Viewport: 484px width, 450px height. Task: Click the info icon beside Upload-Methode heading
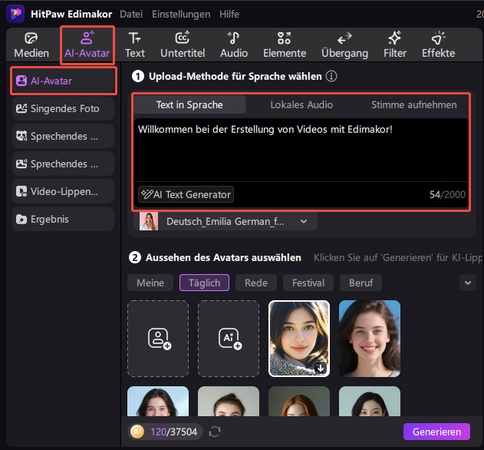click(331, 76)
